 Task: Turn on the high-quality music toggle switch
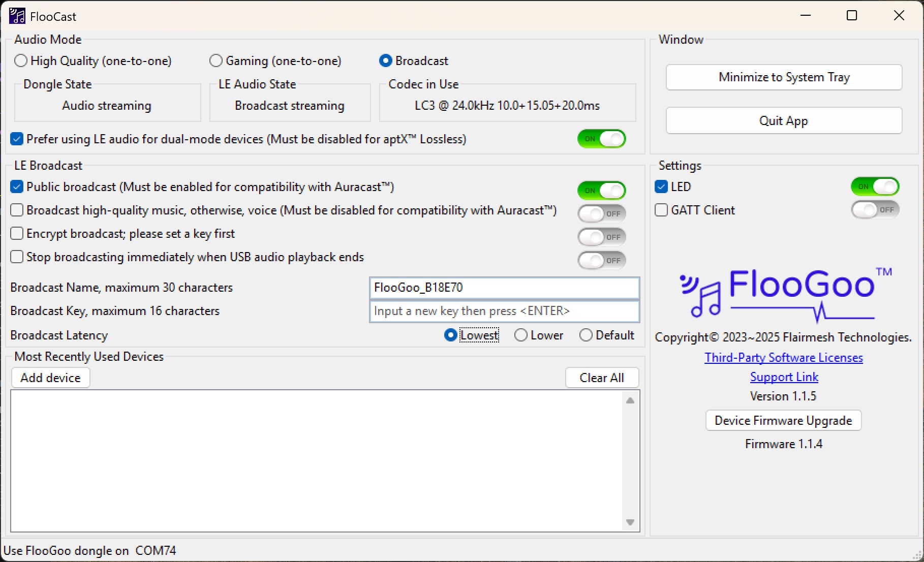click(602, 214)
